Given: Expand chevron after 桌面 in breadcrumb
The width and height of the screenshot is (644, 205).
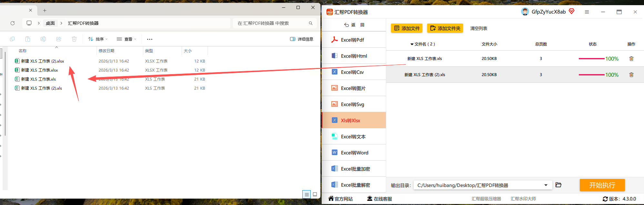Looking at the screenshot, I should [61, 23].
